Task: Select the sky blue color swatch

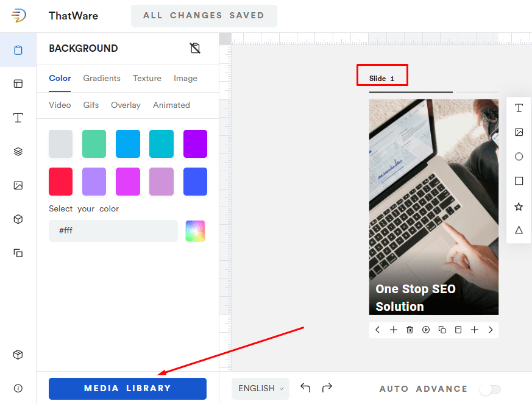Action: click(x=128, y=144)
